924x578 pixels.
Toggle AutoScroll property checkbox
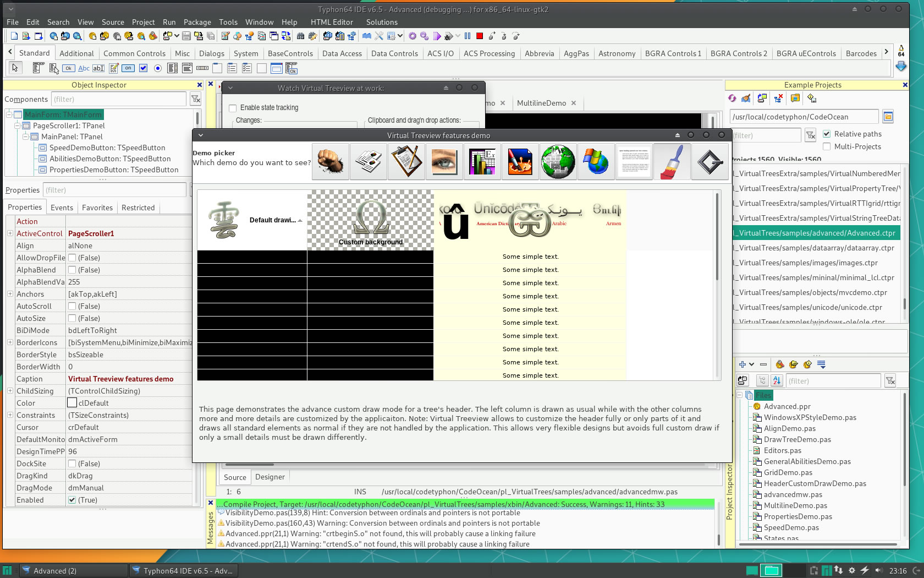coord(72,306)
